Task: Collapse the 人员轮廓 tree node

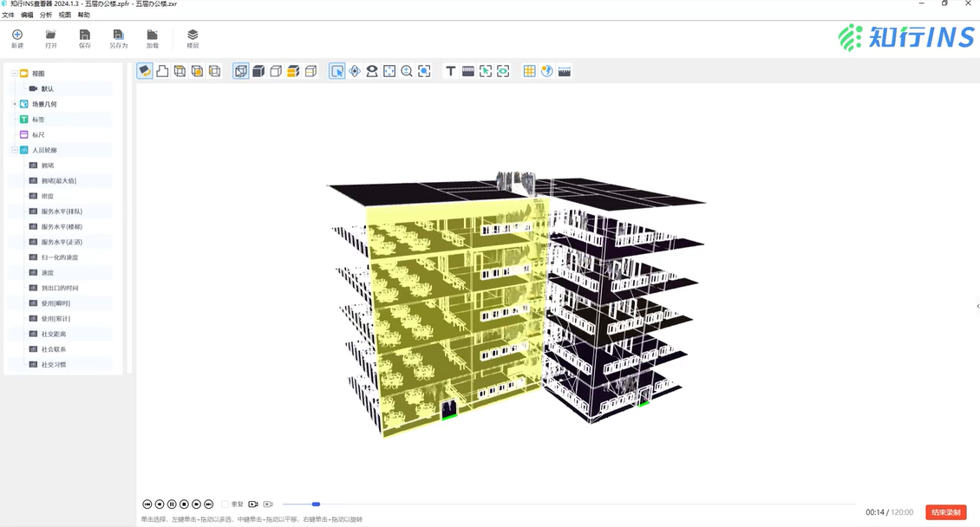Action: (15, 150)
